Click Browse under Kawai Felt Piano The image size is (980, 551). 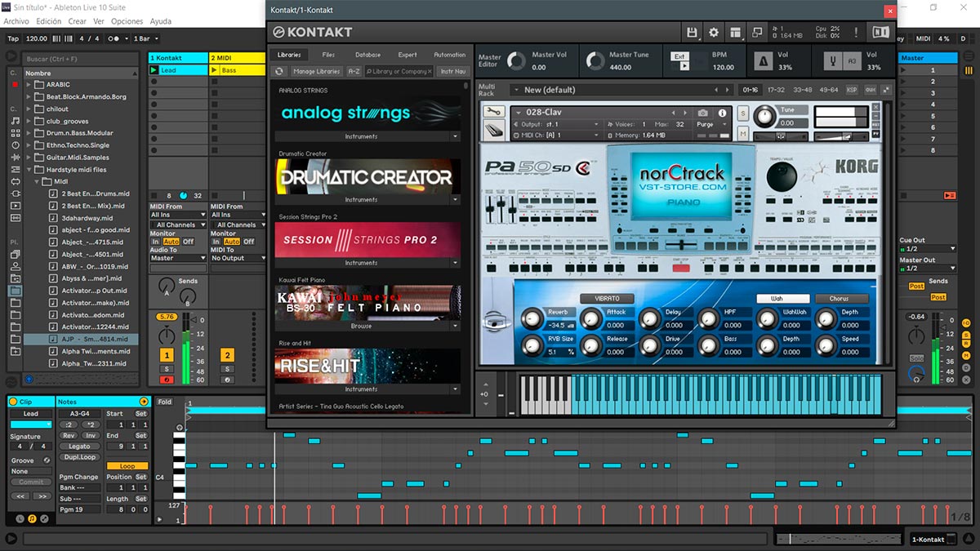(361, 326)
